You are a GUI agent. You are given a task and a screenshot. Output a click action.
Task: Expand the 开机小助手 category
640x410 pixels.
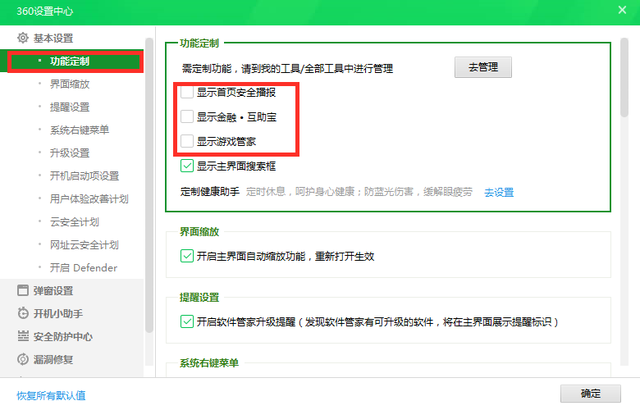click(58, 313)
